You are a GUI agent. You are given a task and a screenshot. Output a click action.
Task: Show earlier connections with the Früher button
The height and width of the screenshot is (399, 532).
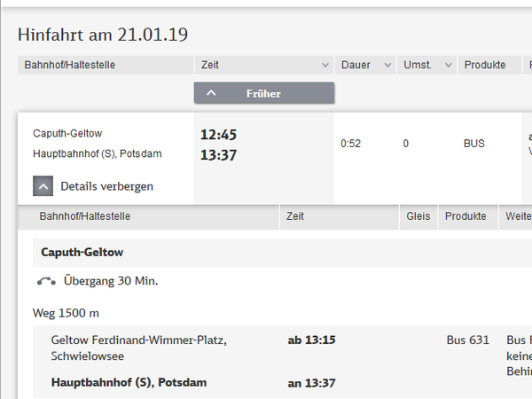263,92
